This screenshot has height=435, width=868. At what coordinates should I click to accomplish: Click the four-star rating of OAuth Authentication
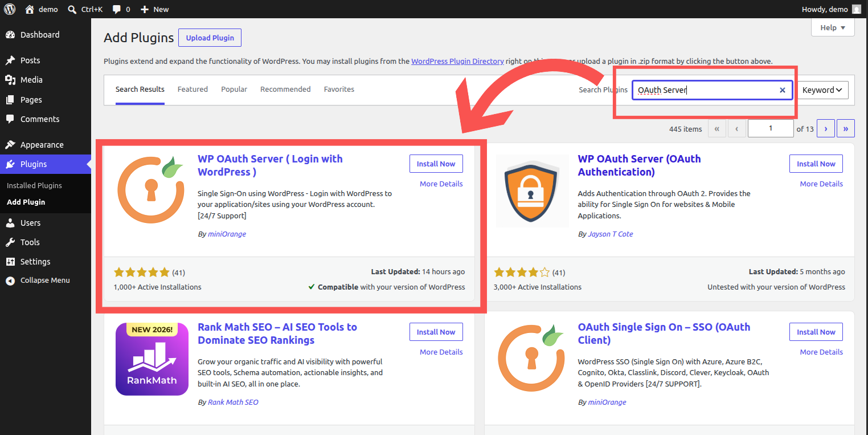(522, 273)
